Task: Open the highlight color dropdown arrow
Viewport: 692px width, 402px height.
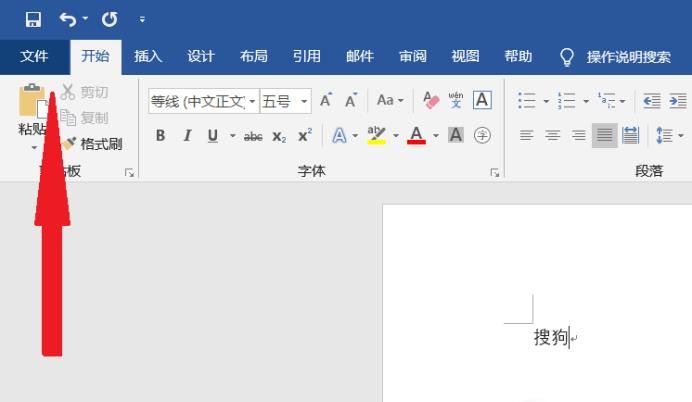Action: tap(396, 136)
